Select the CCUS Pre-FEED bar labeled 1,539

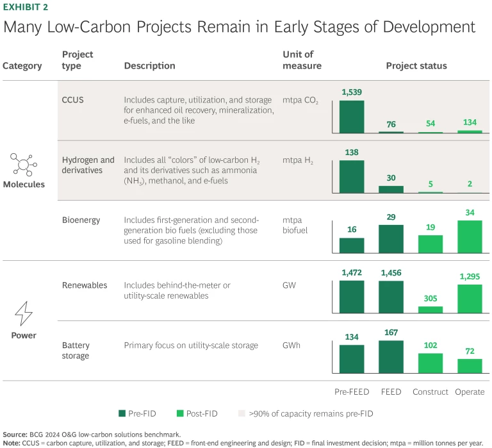point(352,117)
